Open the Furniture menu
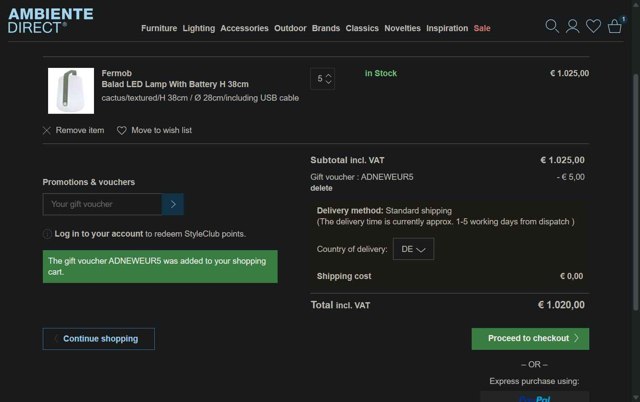640x402 pixels. [x=159, y=28]
